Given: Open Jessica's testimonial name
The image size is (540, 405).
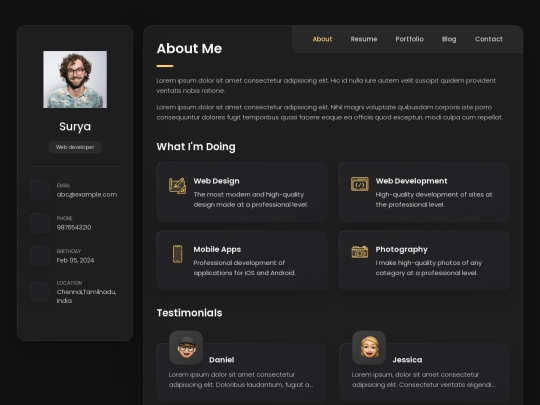Looking at the screenshot, I should pyautogui.click(x=407, y=360).
